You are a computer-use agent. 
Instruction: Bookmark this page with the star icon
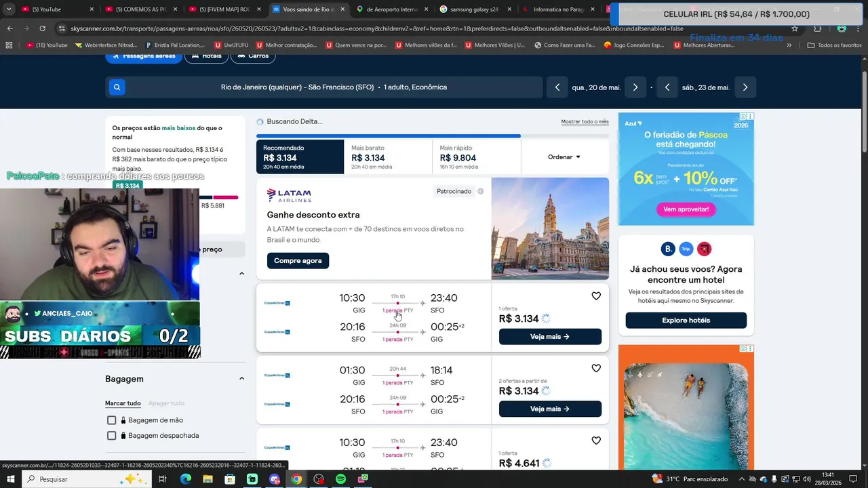point(795,28)
